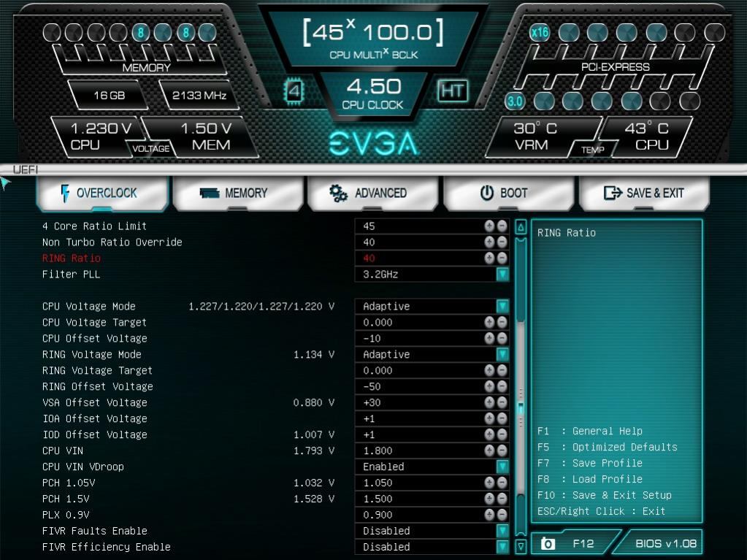Viewport: 747px width, 560px height.
Task: Decrease RING Offset Voltage with minus
Action: 502,386
